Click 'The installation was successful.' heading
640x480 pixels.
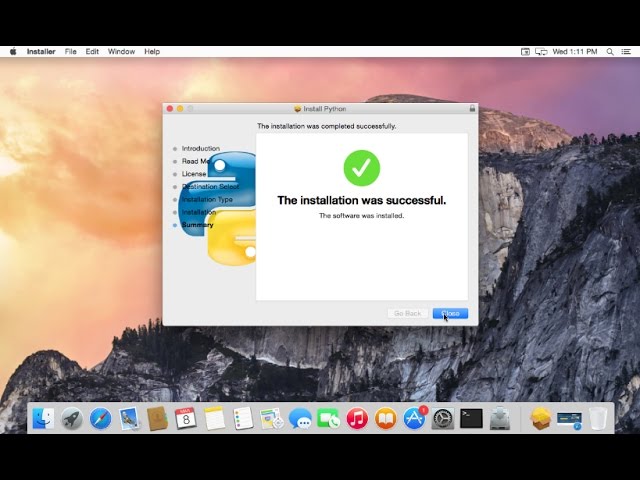click(362, 200)
